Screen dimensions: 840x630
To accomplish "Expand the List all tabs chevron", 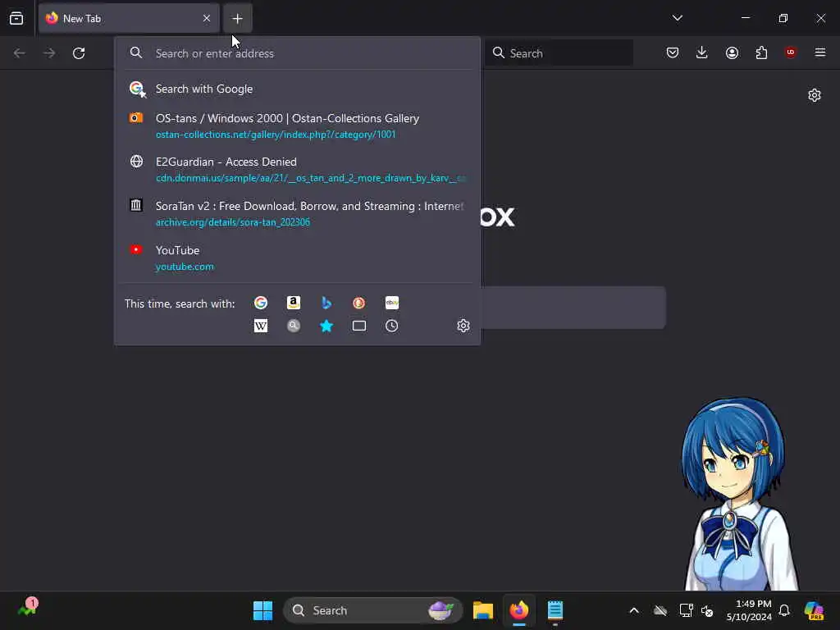I will click(x=677, y=18).
